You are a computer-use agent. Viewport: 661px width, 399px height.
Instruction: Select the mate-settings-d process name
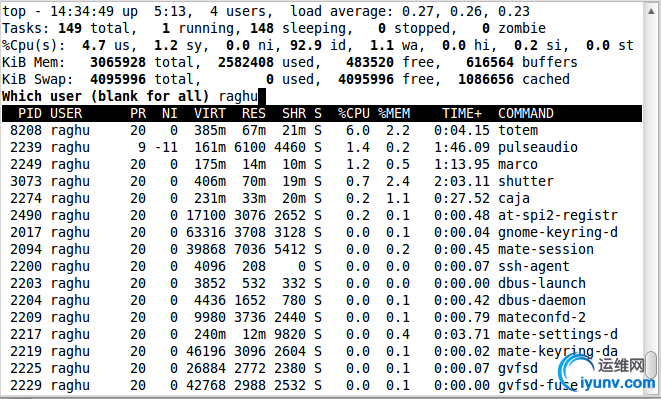click(558, 334)
